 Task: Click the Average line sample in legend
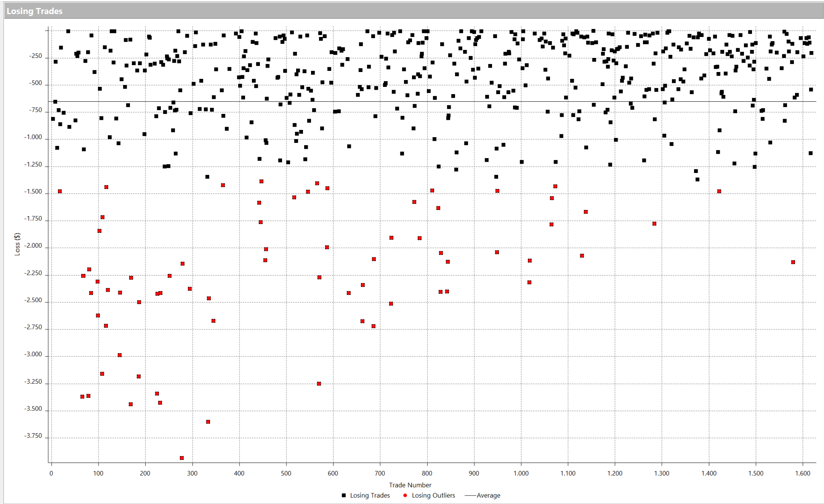click(470, 496)
